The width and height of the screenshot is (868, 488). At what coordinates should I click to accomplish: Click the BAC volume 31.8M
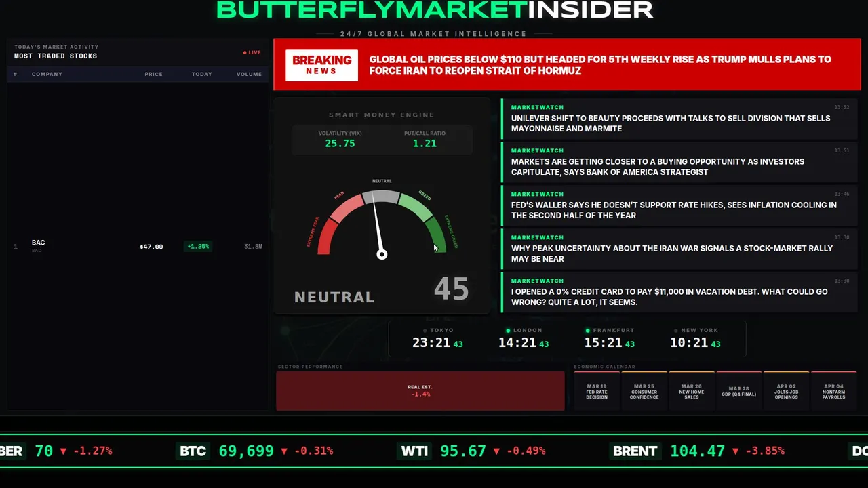pos(253,247)
